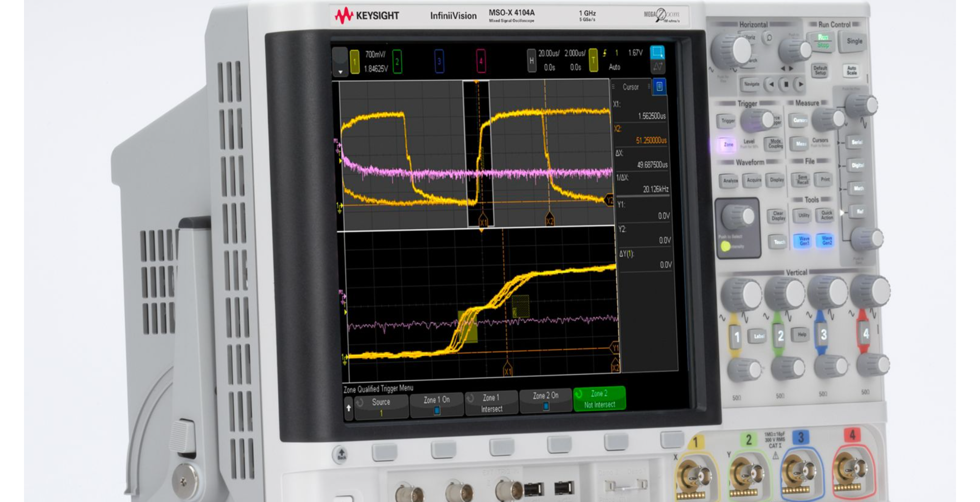Open the Cursor panel header
980x502 pixels.
[630, 87]
